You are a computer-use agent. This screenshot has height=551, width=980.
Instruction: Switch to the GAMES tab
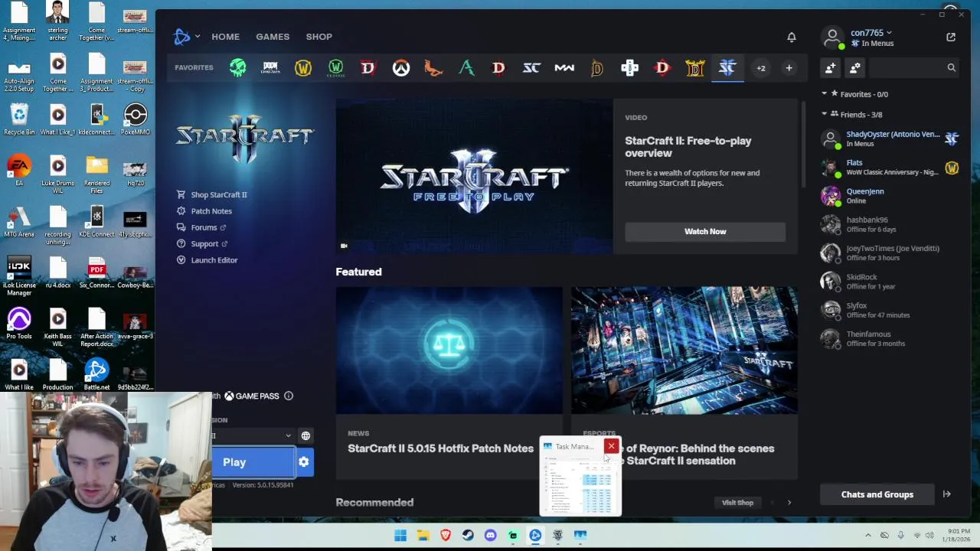pyautogui.click(x=273, y=37)
